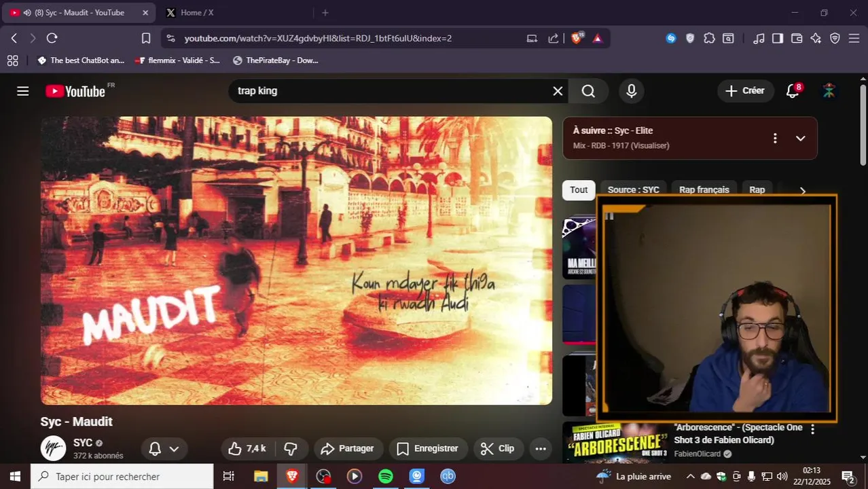Viewport: 868px width, 489px height.
Task: Reload the page
Action: click(52, 38)
